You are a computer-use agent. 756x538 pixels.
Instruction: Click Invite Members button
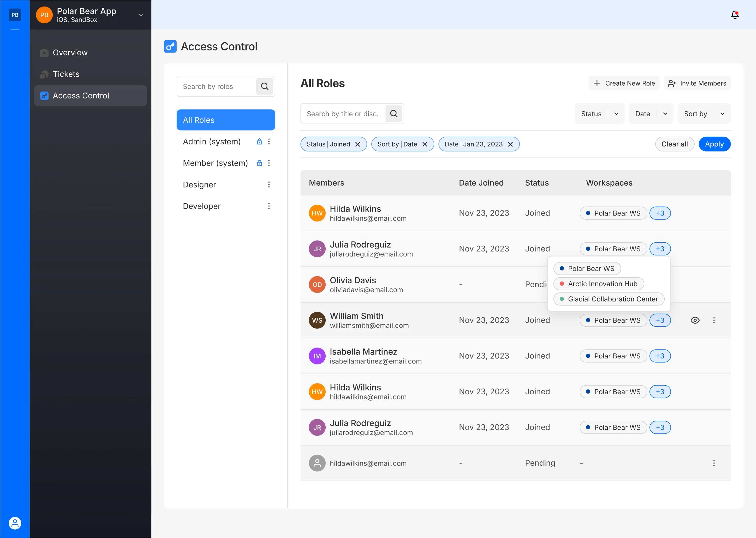[697, 83]
